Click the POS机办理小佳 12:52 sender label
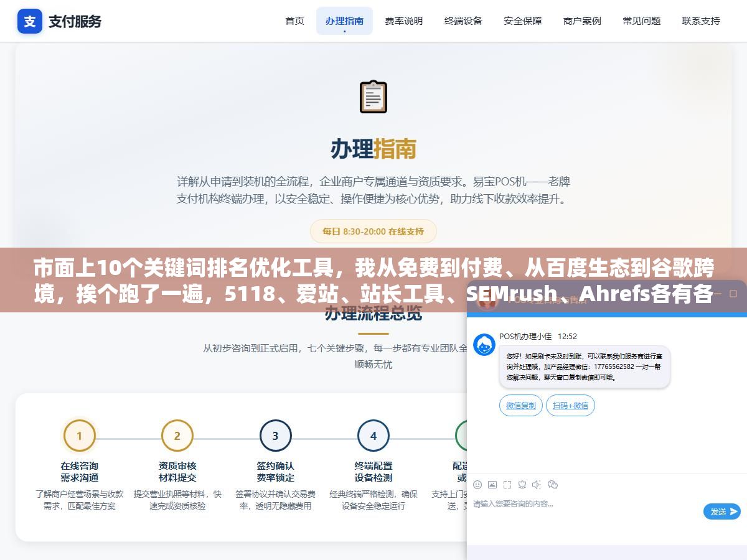This screenshot has width=747, height=560. (538, 336)
